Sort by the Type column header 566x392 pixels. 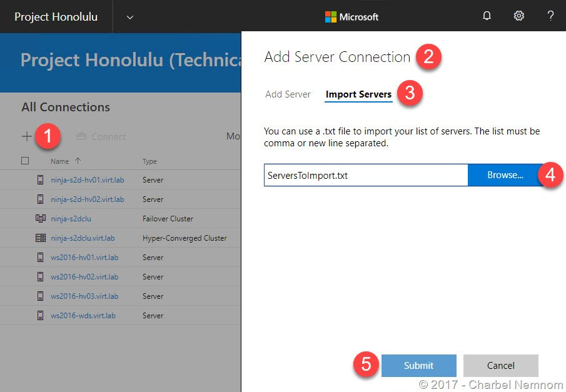click(149, 161)
